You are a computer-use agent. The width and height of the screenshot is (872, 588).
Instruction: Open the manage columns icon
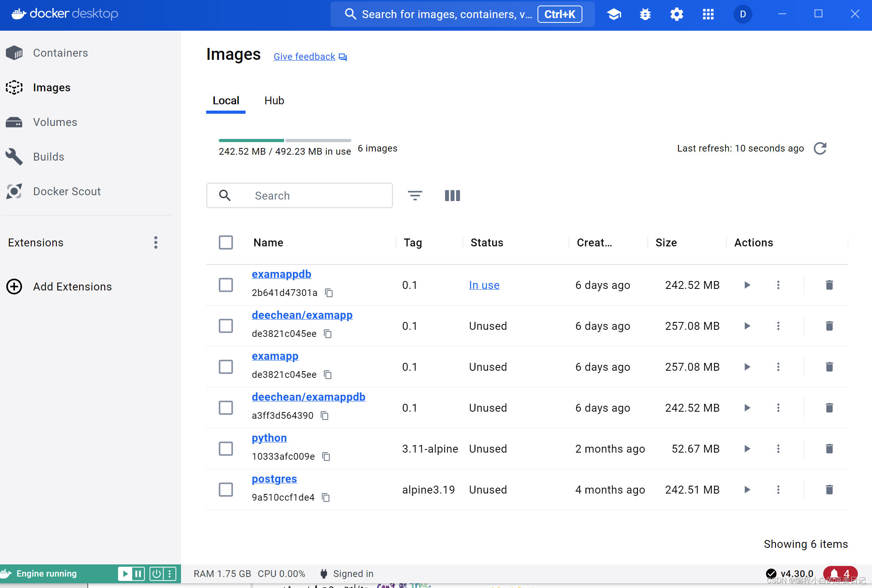pyautogui.click(x=453, y=196)
